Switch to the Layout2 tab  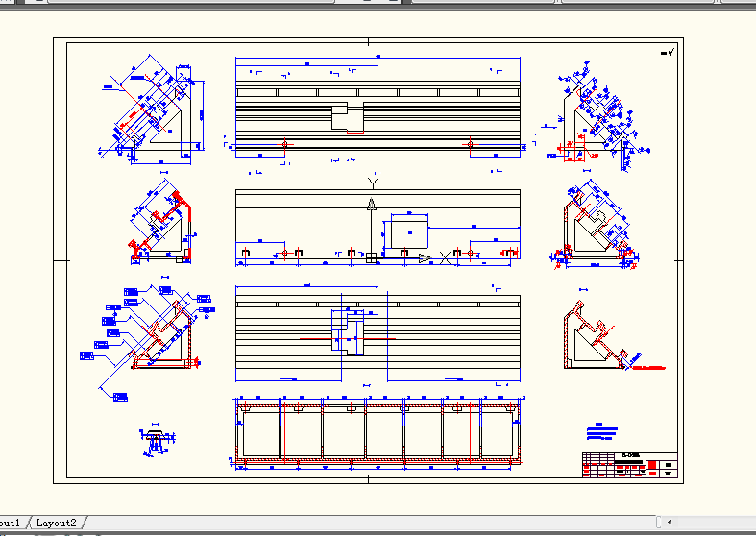[x=56, y=523]
